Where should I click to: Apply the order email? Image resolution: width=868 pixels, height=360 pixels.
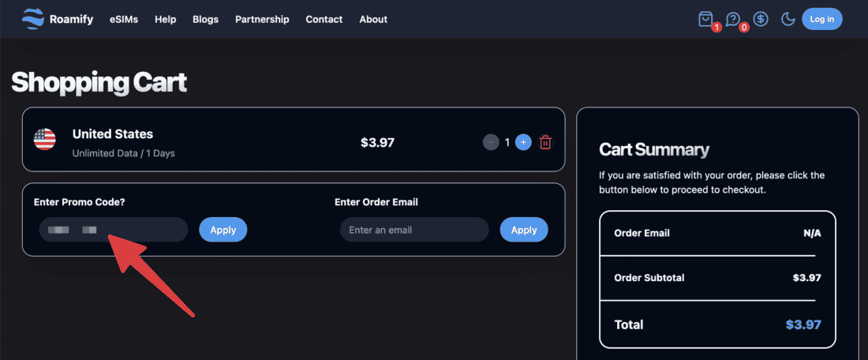coord(524,230)
